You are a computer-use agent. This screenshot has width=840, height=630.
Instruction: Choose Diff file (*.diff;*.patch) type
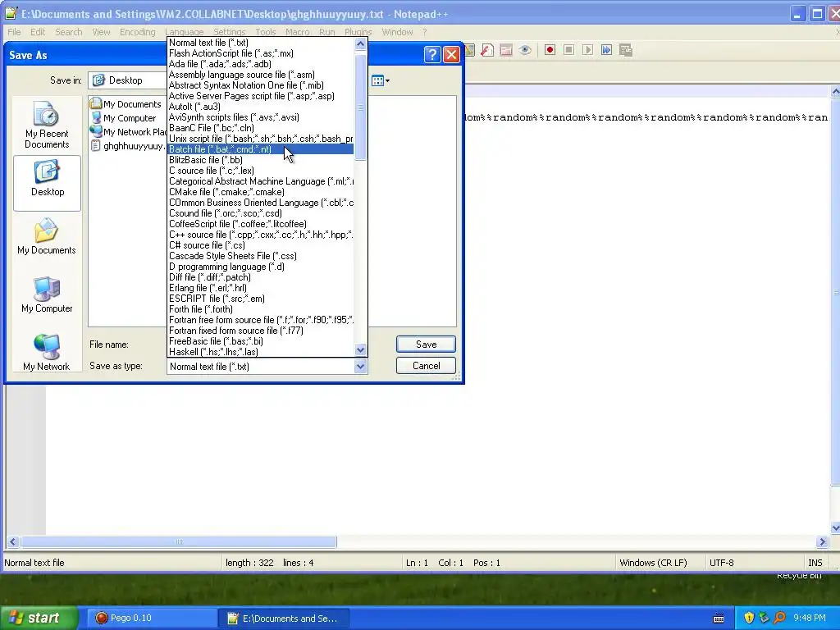point(261,277)
